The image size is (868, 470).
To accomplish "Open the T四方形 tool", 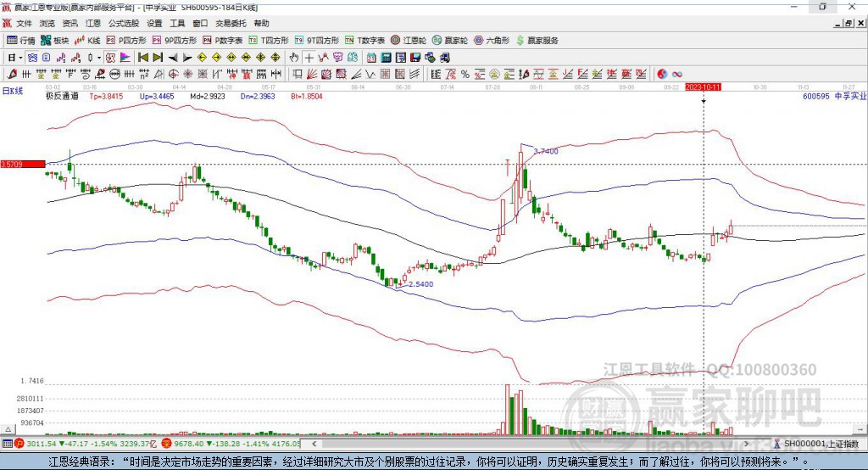I will tap(269, 41).
